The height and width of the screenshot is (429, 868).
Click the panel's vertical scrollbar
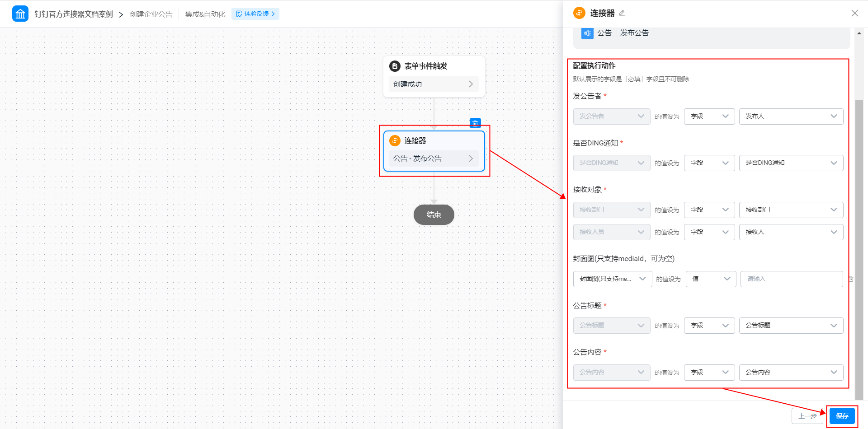click(859, 248)
